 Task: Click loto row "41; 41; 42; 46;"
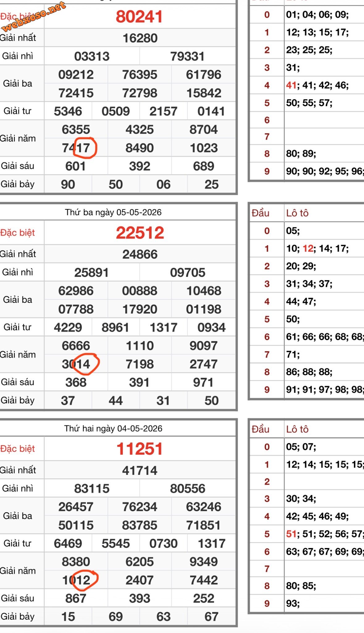317,85
